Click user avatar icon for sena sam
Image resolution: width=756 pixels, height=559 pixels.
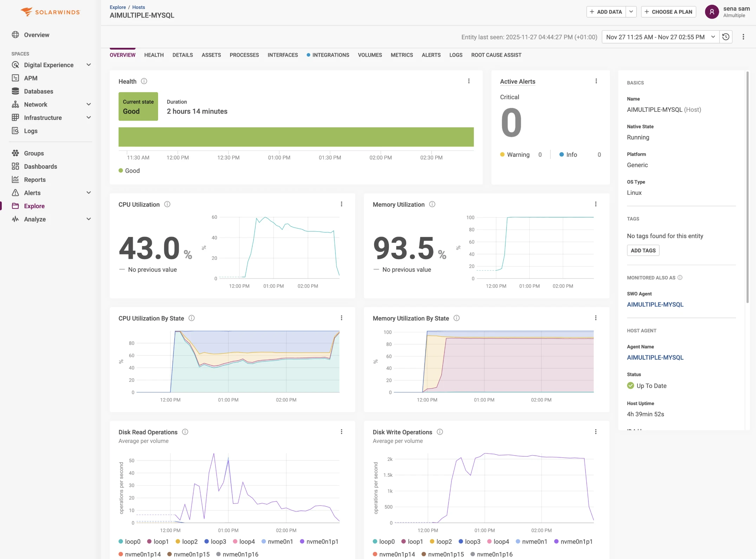[x=712, y=12]
